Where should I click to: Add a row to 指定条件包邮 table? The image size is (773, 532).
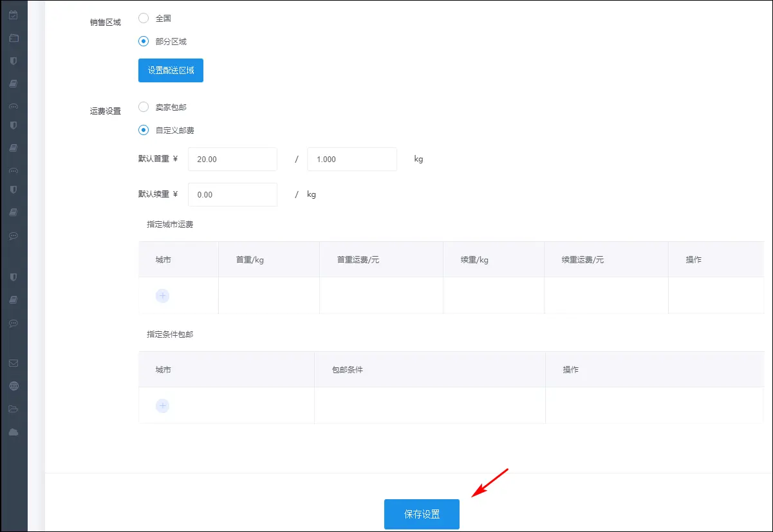tap(163, 406)
